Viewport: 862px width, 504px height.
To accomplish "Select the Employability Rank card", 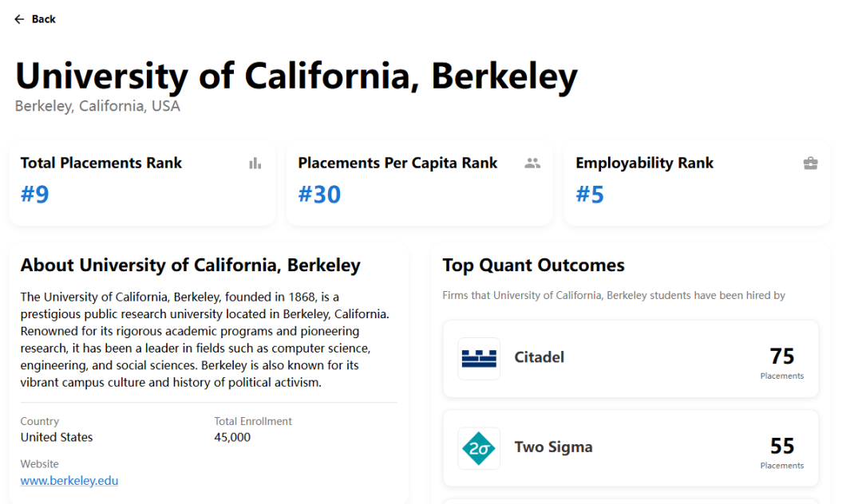I will [697, 184].
